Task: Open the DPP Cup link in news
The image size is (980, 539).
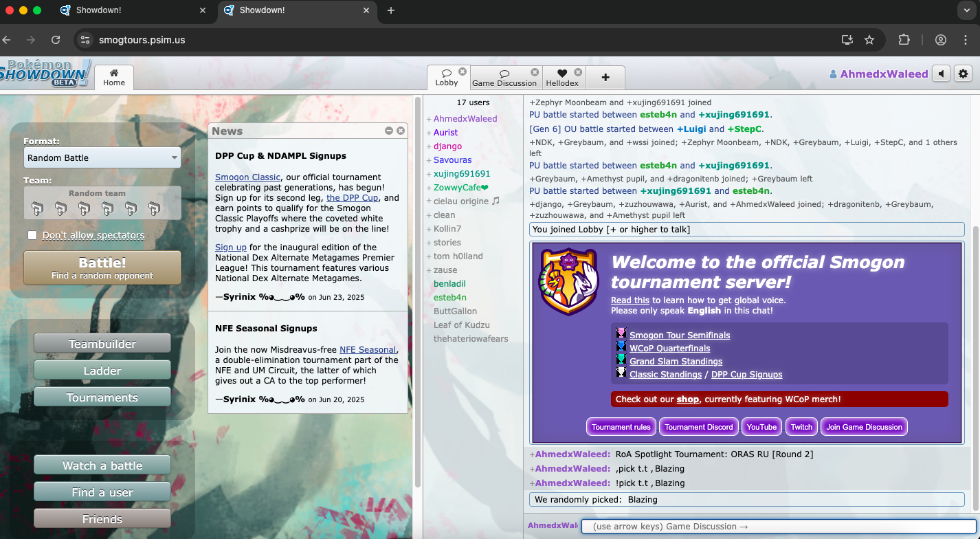Action: 353,198
